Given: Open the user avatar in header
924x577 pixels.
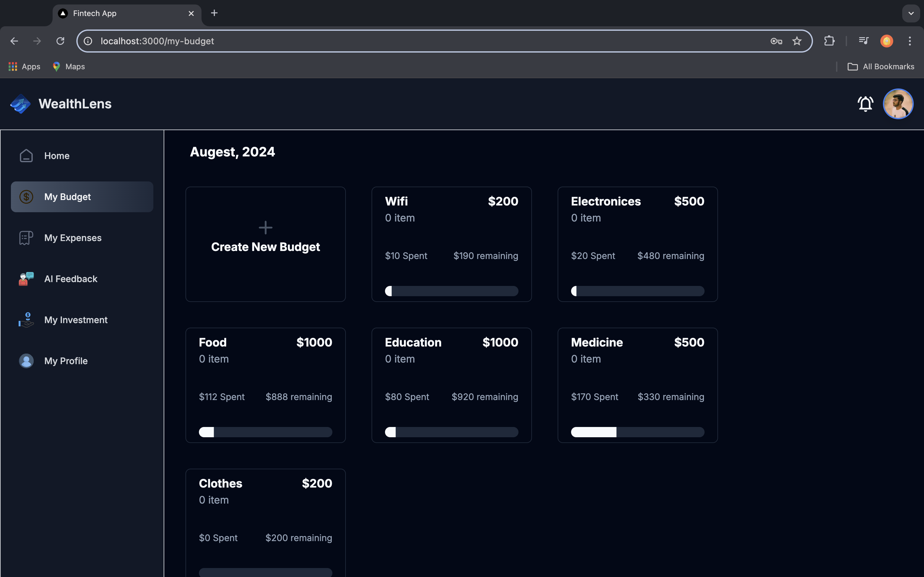Looking at the screenshot, I should (x=898, y=104).
